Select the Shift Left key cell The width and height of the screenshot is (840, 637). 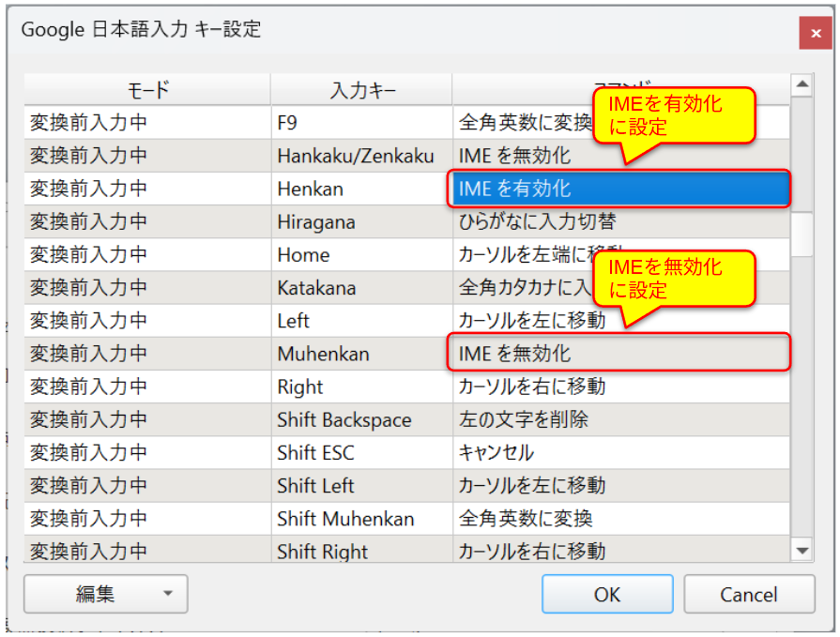[361, 486]
